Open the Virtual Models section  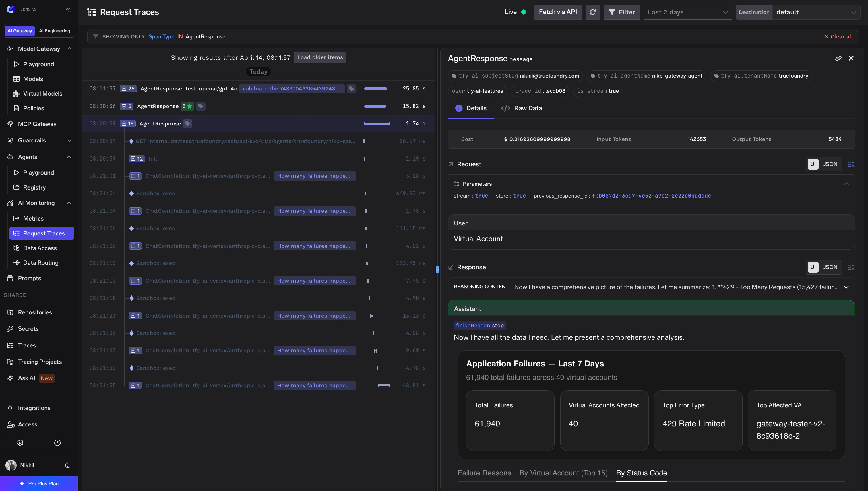coord(42,93)
